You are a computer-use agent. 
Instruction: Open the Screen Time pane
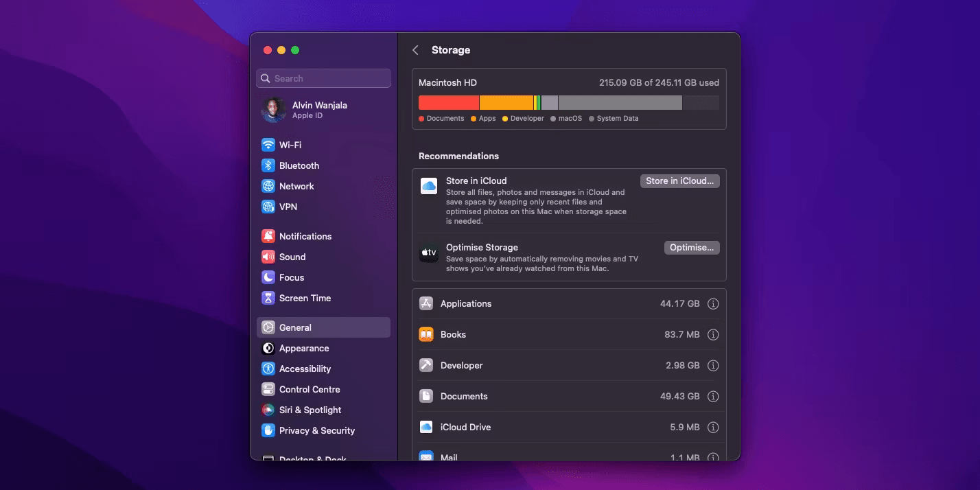pos(324,298)
